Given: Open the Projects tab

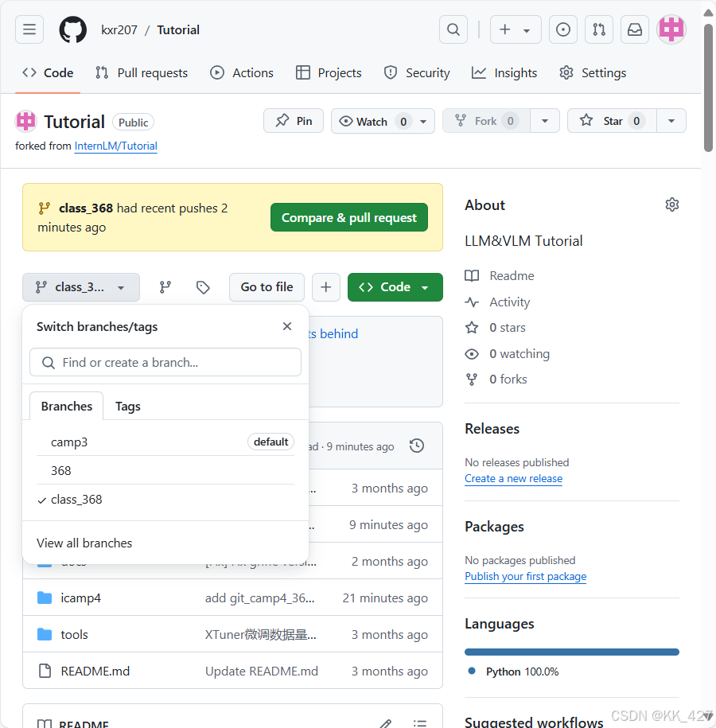Looking at the screenshot, I should [329, 73].
